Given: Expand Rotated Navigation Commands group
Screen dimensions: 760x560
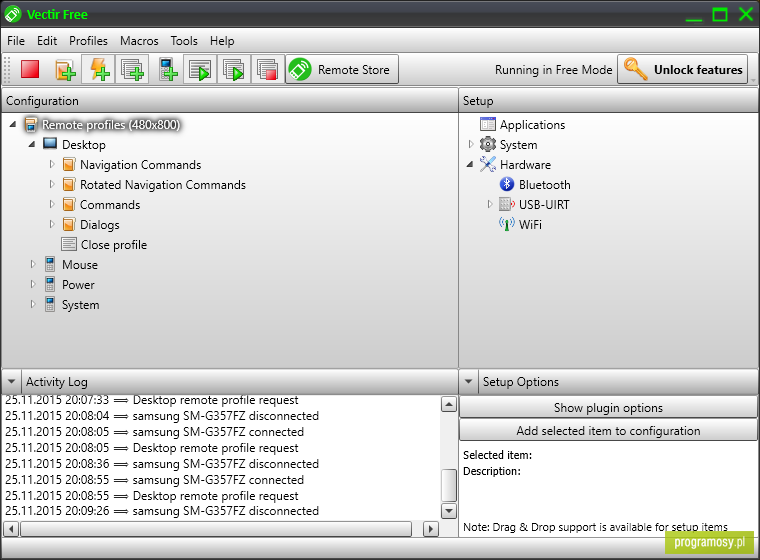Looking at the screenshot, I should coord(52,184).
